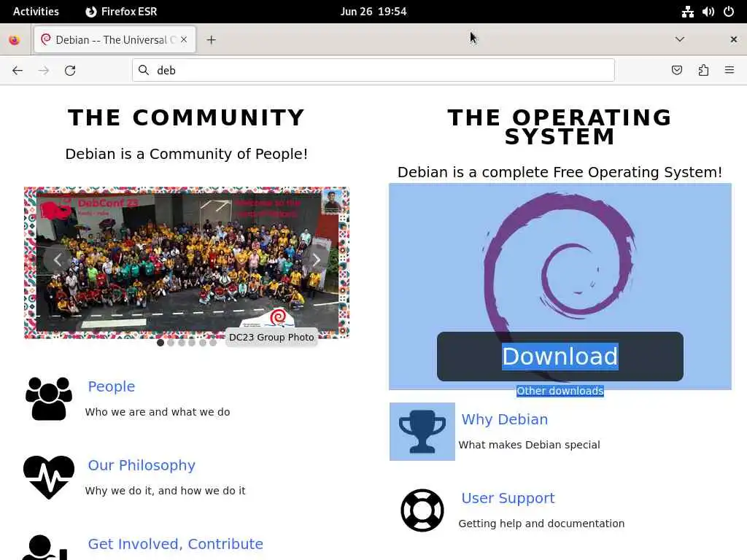
Task: Select the fourth carousel indicator dot
Action: pyautogui.click(x=192, y=343)
